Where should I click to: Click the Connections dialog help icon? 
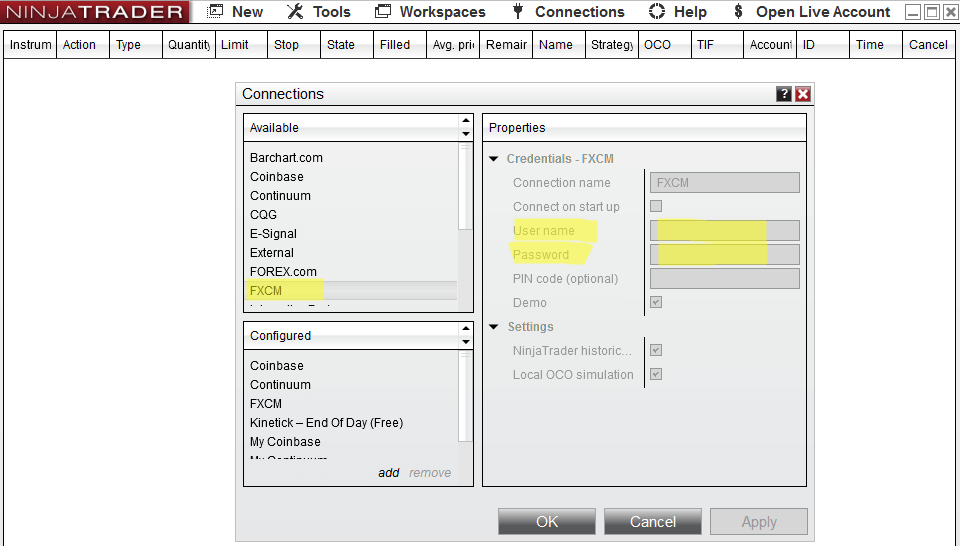pyautogui.click(x=784, y=94)
